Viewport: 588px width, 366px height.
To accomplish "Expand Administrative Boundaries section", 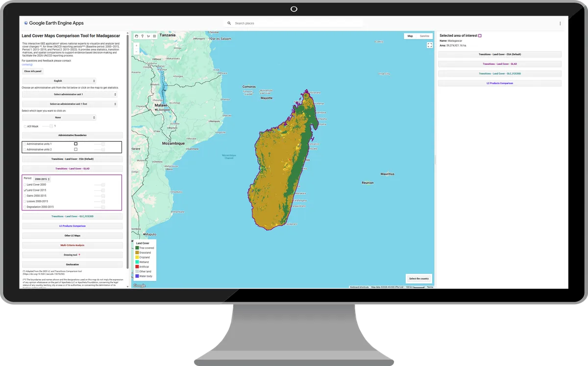I will pyautogui.click(x=73, y=135).
